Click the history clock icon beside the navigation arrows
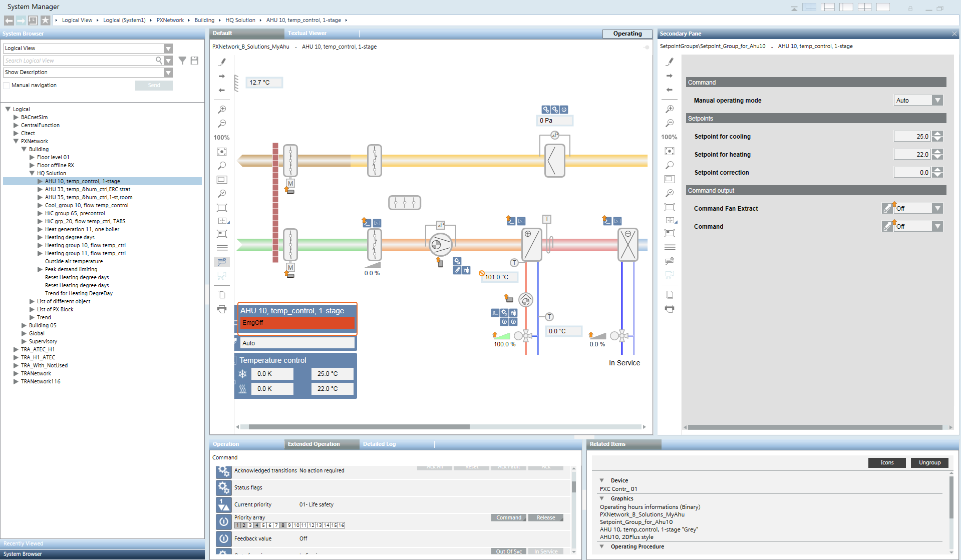The width and height of the screenshot is (961, 560). click(33, 21)
